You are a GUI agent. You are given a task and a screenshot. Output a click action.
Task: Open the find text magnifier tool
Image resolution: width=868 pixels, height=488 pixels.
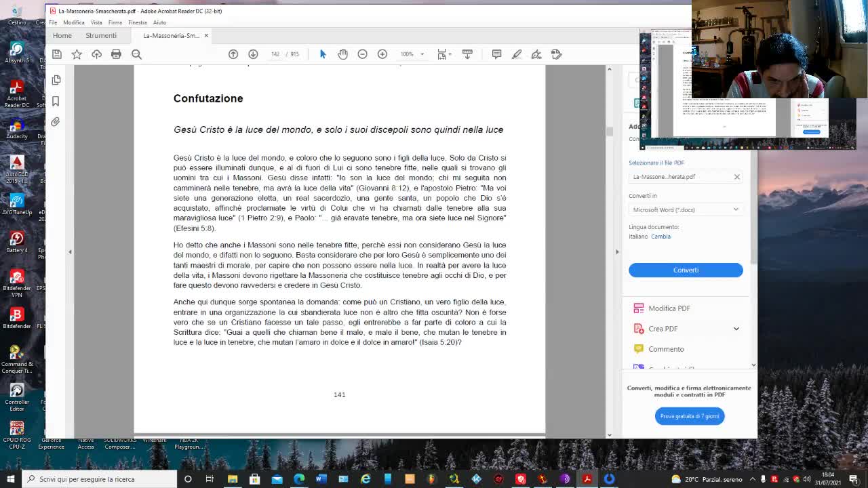click(x=136, y=54)
